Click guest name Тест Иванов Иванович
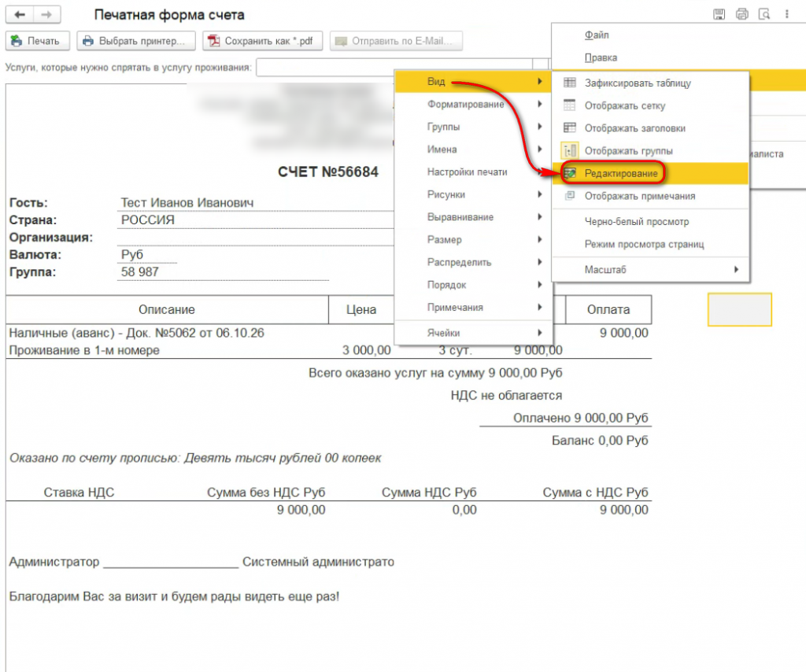 click(187, 203)
